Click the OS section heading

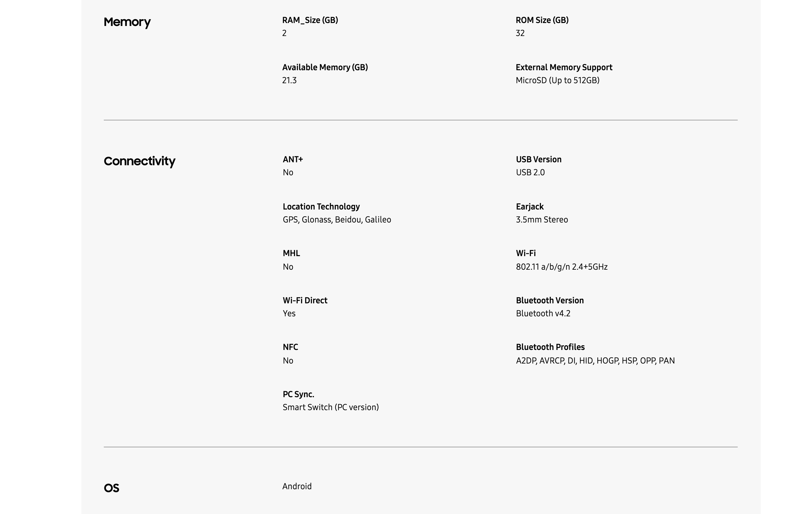[111, 488]
